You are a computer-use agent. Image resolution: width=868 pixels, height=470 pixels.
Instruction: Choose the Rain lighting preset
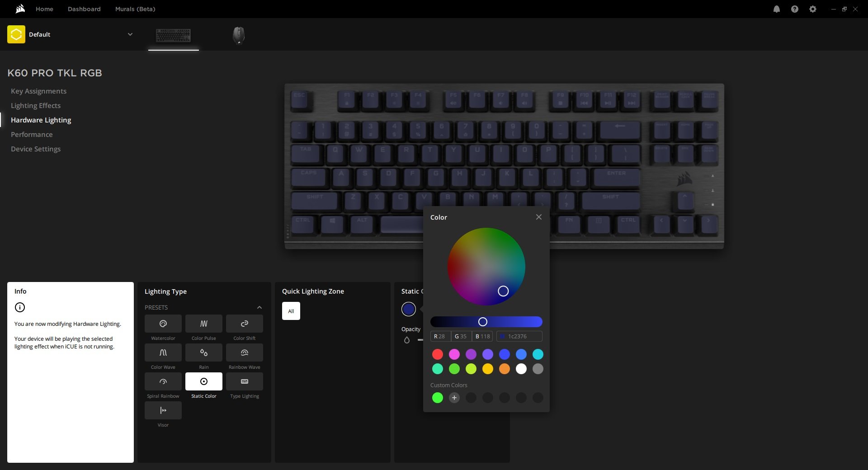tap(204, 352)
